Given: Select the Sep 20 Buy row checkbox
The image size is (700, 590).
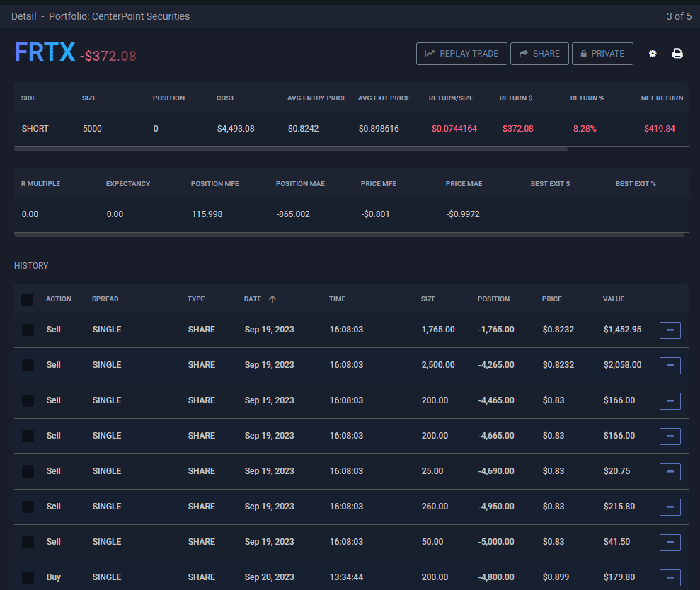Looking at the screenshot, I should (28, 577).
